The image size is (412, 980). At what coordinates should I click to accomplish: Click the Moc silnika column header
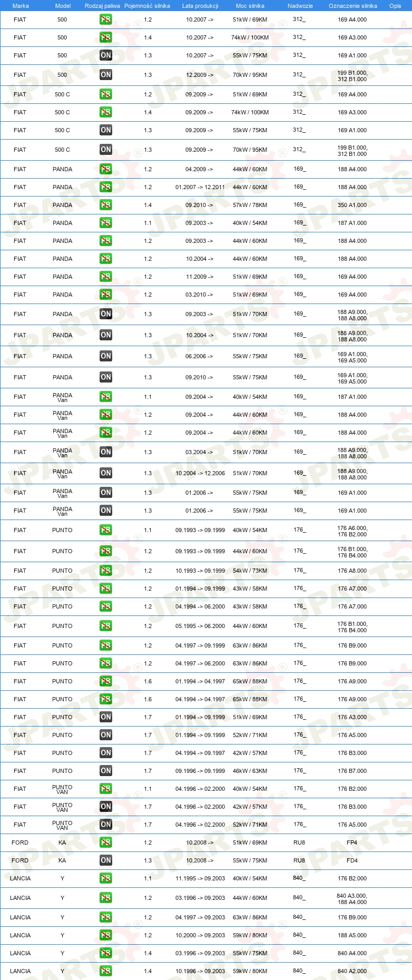point(250,6)
